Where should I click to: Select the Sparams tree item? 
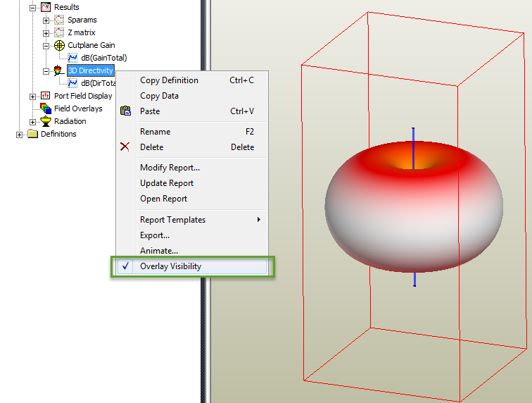[82, 20]
